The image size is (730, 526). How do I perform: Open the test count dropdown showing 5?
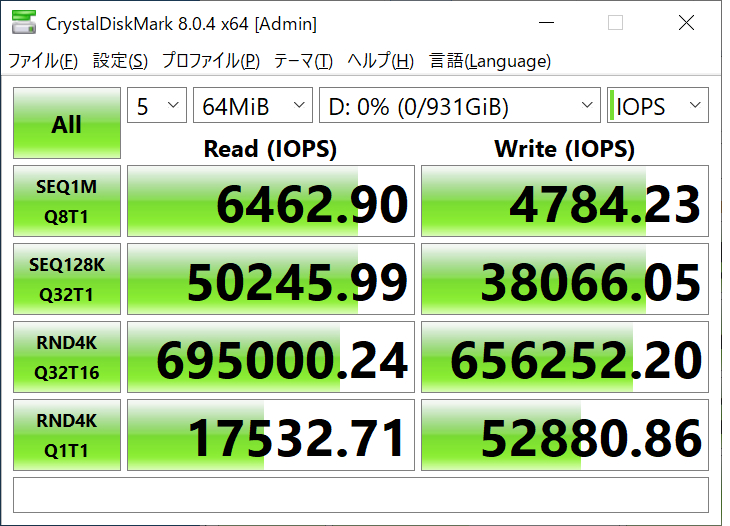[x=157, y=105]
